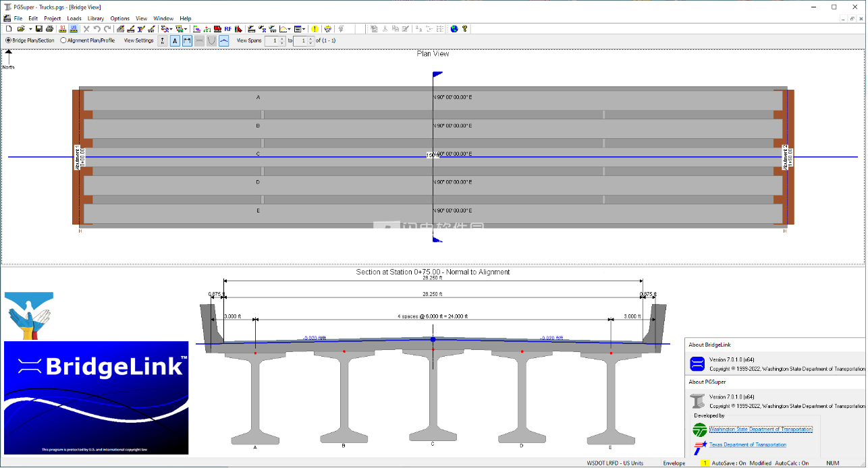Click the RF toolbar icon

(227, 29)
